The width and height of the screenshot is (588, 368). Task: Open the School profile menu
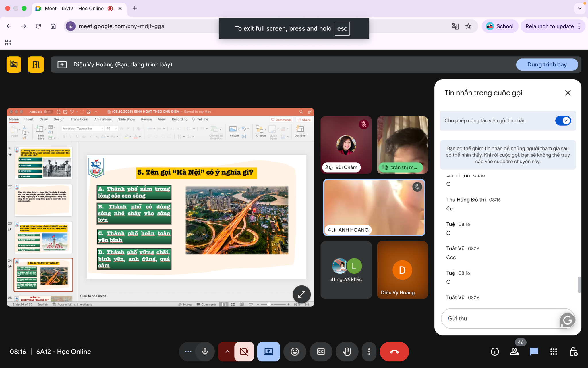pos(500,26)
